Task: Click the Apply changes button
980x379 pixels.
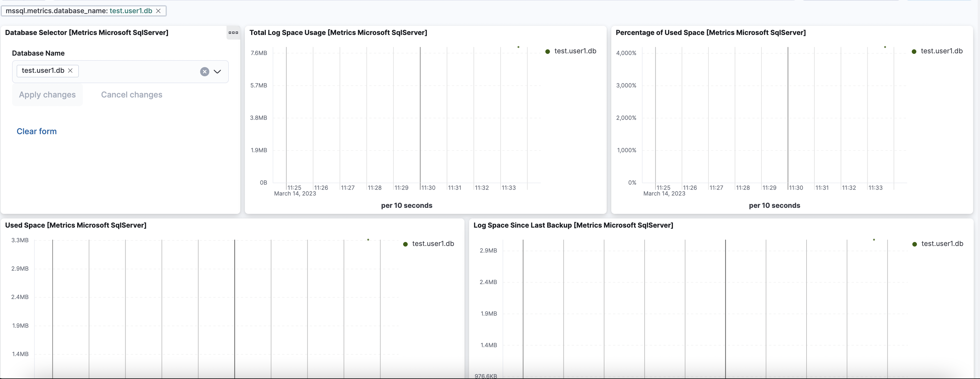Action: pos(47,95)
